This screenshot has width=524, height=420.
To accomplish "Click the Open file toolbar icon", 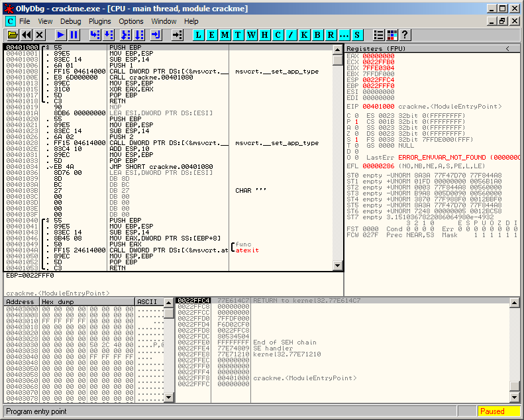I will click(x=13, y=34).
